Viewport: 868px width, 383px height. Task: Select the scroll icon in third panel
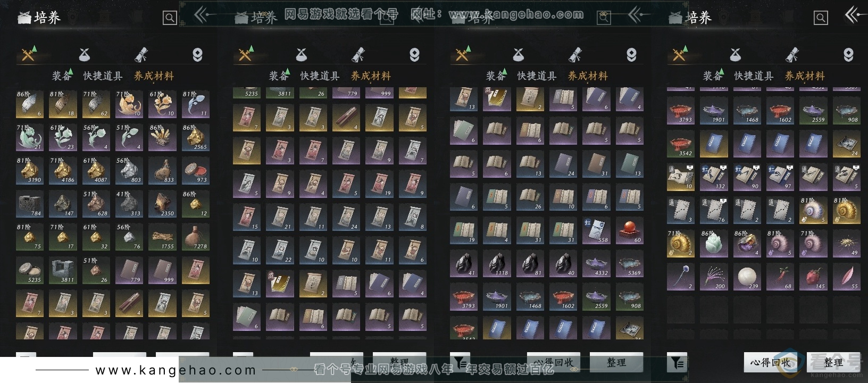pyautogui.click(x=575, y=54)
